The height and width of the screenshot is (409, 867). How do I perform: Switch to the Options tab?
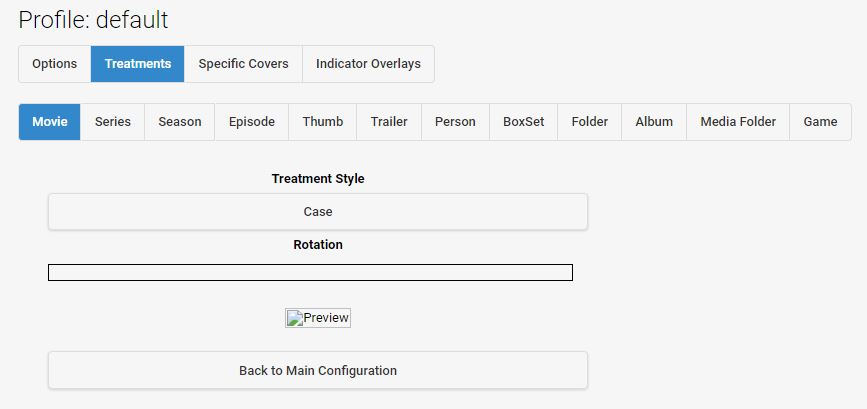click(54, 64)
